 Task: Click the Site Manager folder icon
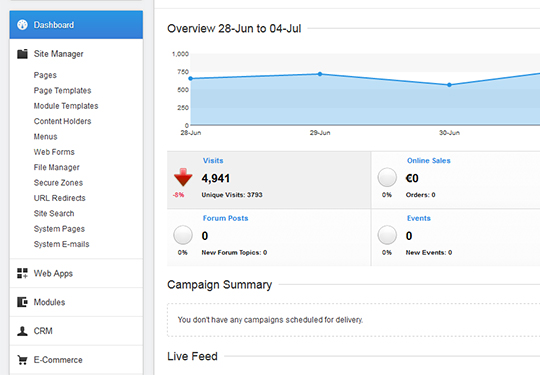[x=22, y=54]
